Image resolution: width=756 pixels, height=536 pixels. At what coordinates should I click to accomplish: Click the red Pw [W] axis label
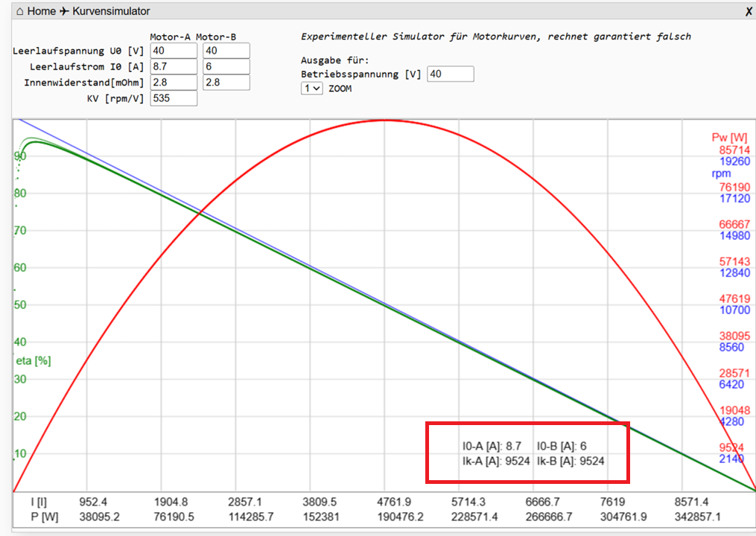[x=729, y=138]
